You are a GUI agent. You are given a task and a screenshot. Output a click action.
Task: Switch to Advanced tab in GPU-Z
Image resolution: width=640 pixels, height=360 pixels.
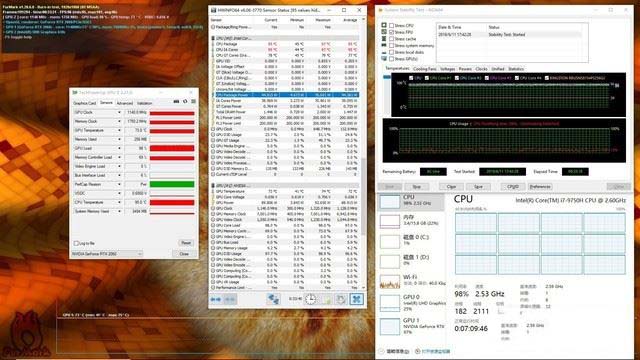click(x=124, y=103)
